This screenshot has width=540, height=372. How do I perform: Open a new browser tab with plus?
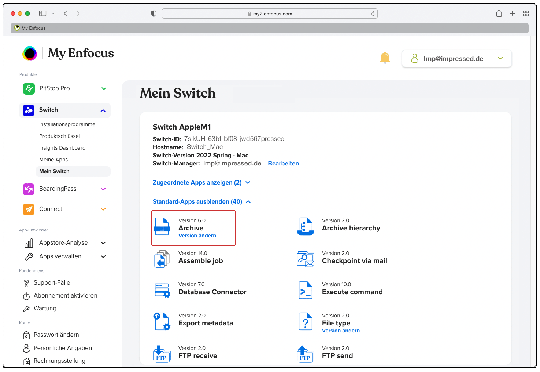click(512, 13)
